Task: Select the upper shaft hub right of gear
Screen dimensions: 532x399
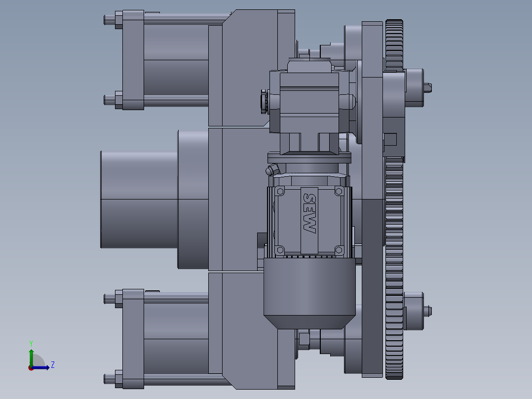Action: [x=415, y=87]
